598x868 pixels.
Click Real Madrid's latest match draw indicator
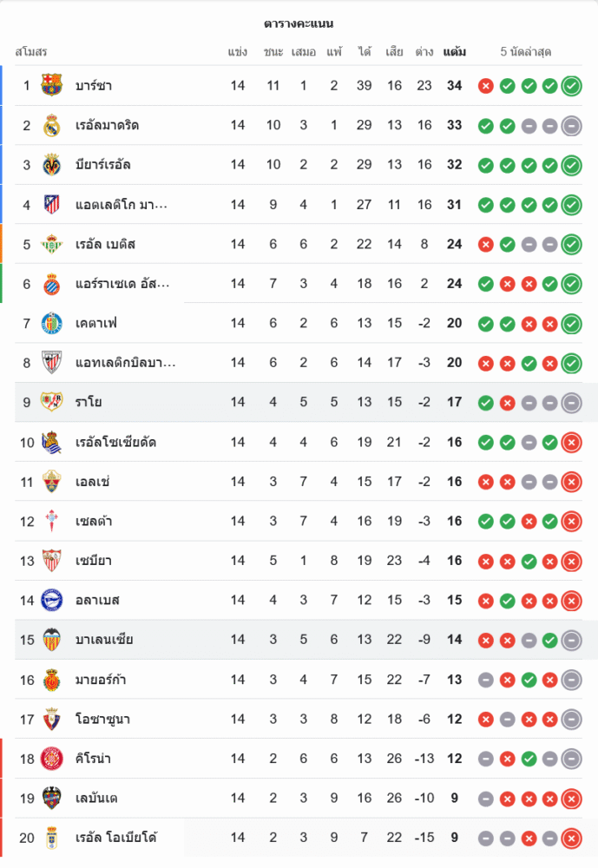pyautogui.click(x=571, y=125)
